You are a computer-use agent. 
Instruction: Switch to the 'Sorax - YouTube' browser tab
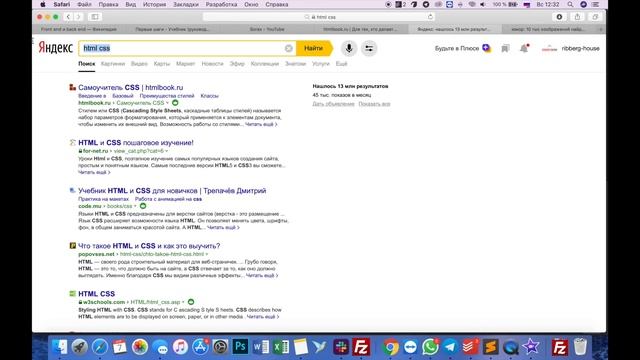click(267, 29)
